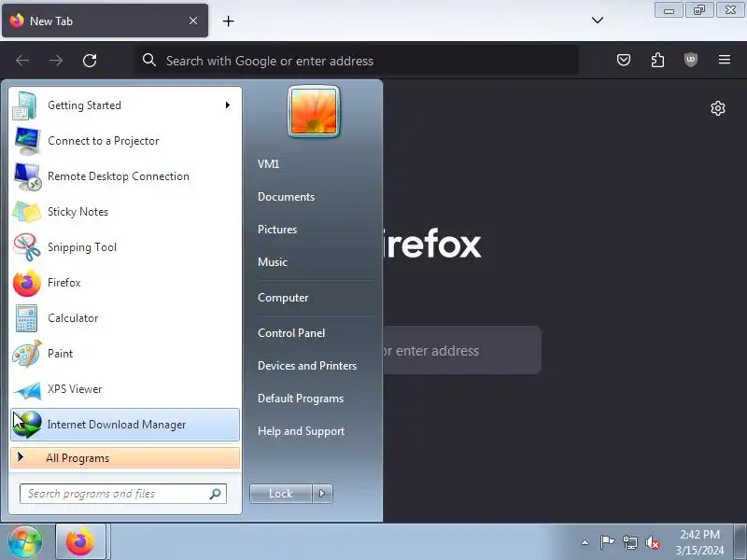The width and height of the screenshot is (747, 560).
Task: Open List all tabs dropdown
Action: click(x=598, y=20)
